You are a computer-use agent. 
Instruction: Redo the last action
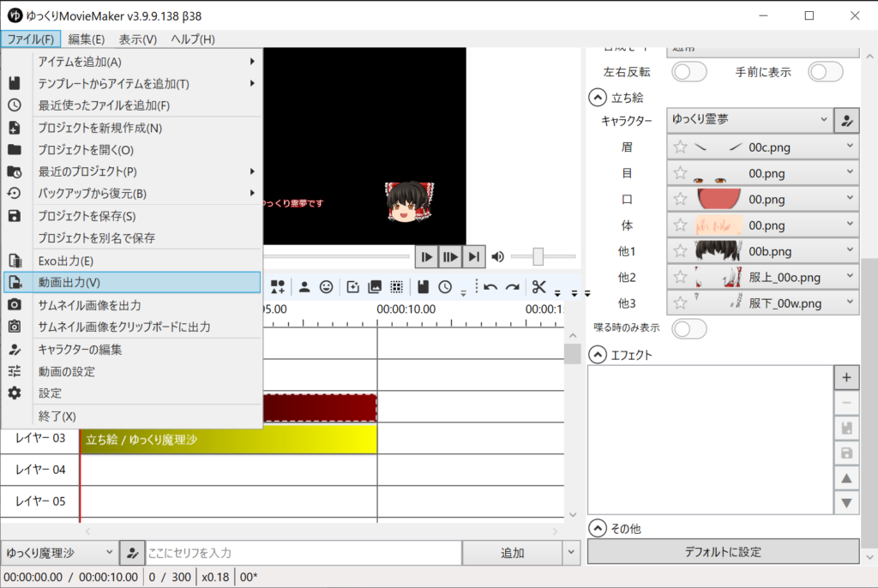pos(513,287)
